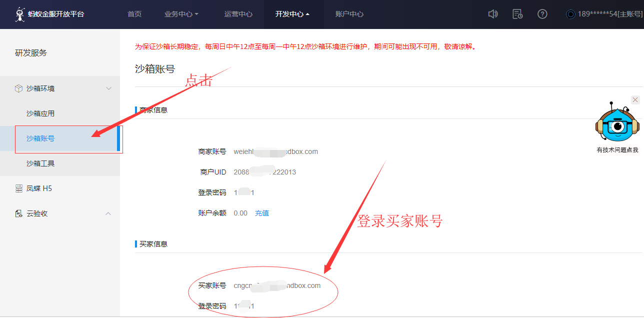
Task: Click the 账户余额 field label
Action: 212,213
